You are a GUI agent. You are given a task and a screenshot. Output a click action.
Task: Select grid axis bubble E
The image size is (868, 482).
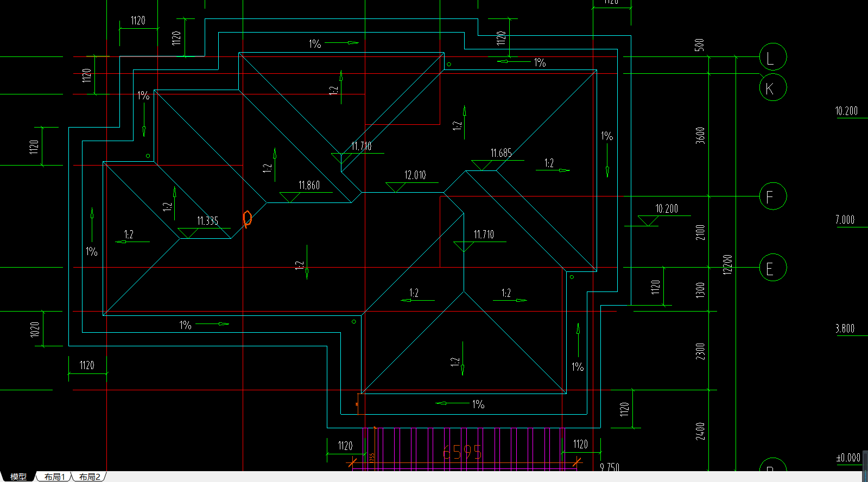(773, 268)
